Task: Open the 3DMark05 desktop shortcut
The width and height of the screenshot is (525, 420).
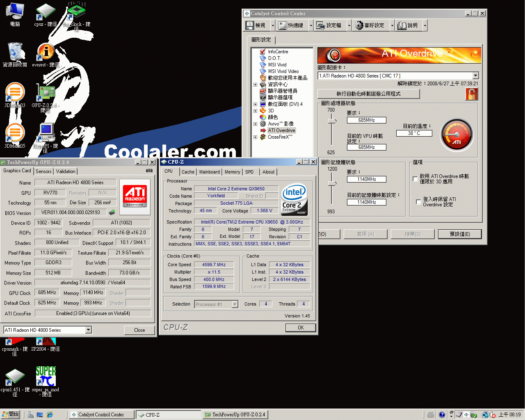Action: pyautogui.click(x=15, y=136)
